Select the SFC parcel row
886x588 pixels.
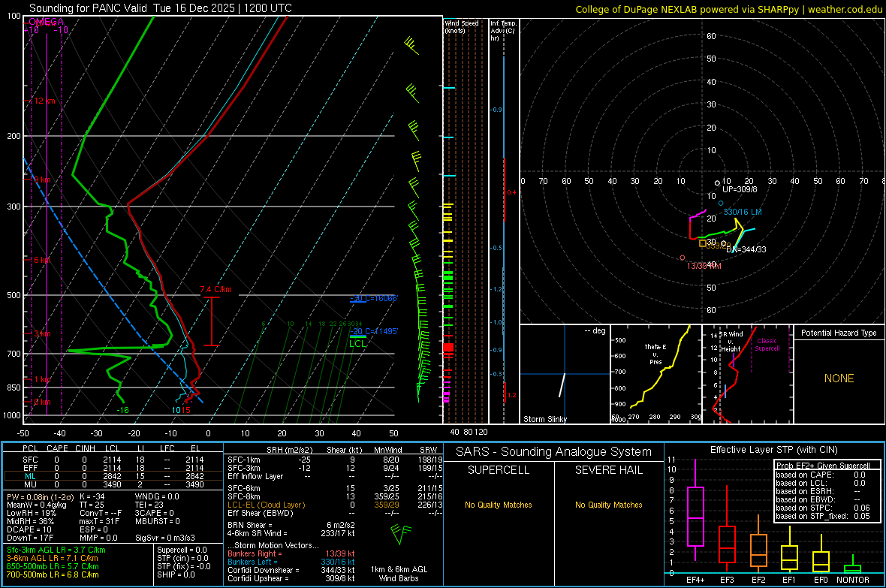[x=113, y=460]
